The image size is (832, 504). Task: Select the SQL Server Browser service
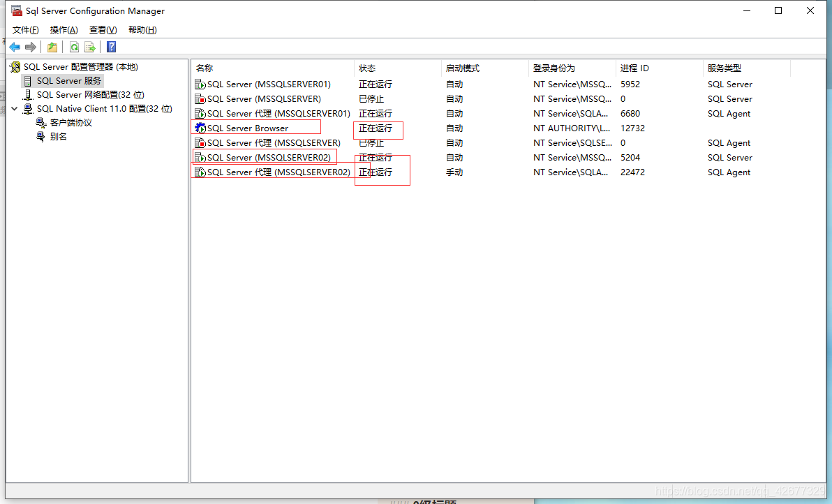coord(248,128)
